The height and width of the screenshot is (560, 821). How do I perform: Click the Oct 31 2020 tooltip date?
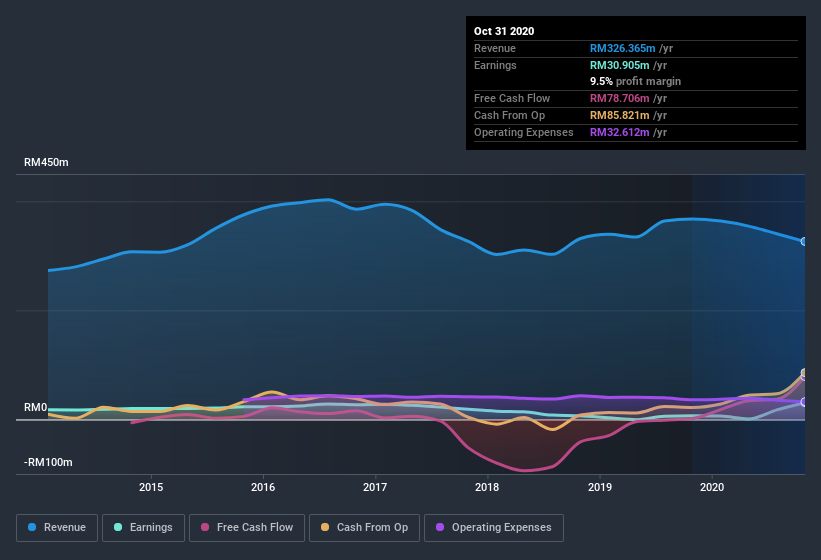click(x=504, y=31)
